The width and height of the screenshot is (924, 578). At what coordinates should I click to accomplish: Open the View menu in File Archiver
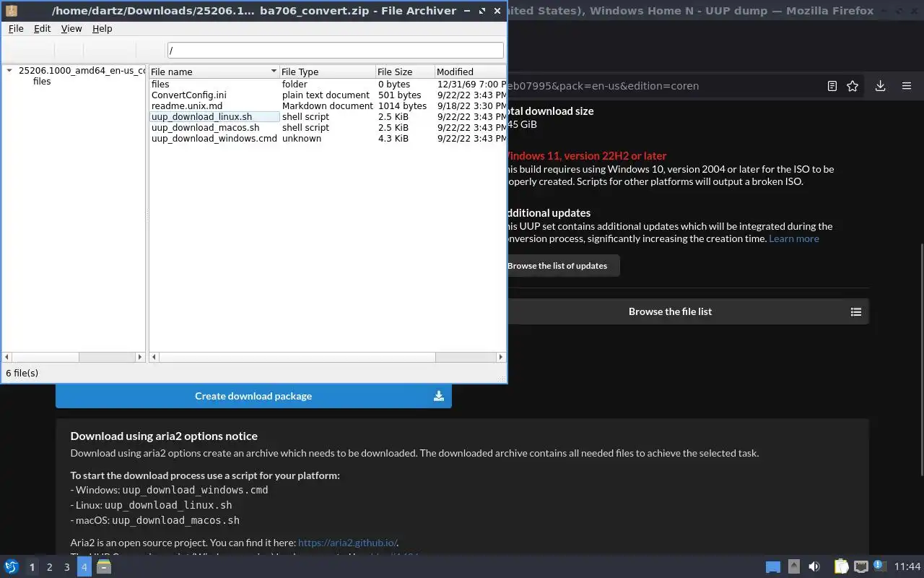71,28
